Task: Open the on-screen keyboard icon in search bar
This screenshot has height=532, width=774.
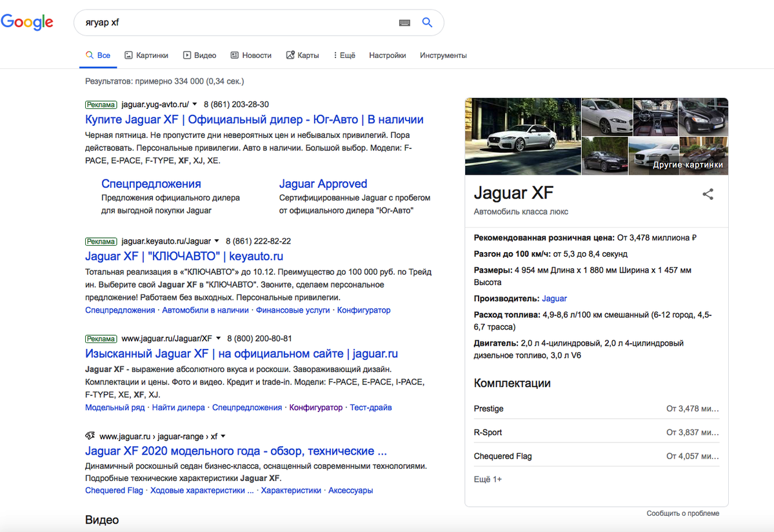Action: click(404, 23)
